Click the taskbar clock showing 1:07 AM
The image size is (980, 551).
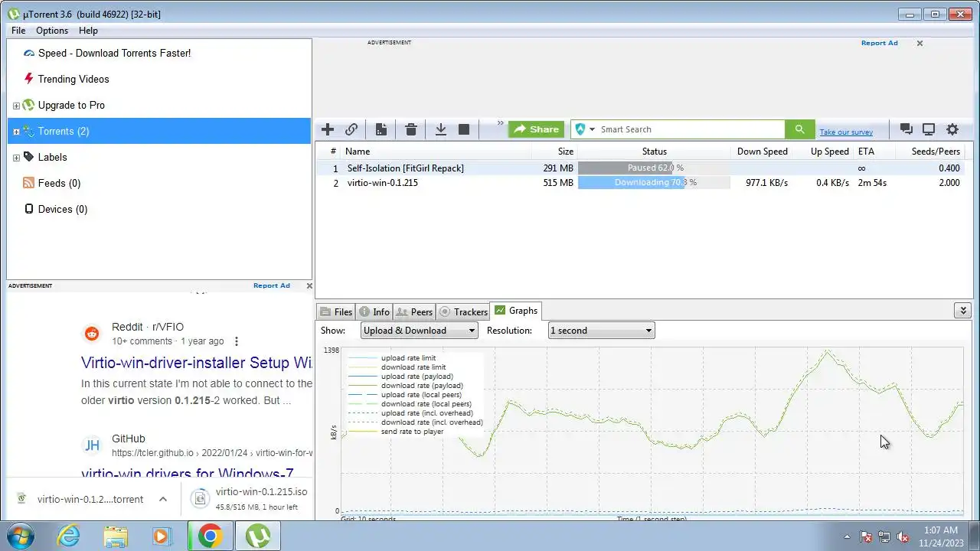pyautogui.click(x=940, y=536)
